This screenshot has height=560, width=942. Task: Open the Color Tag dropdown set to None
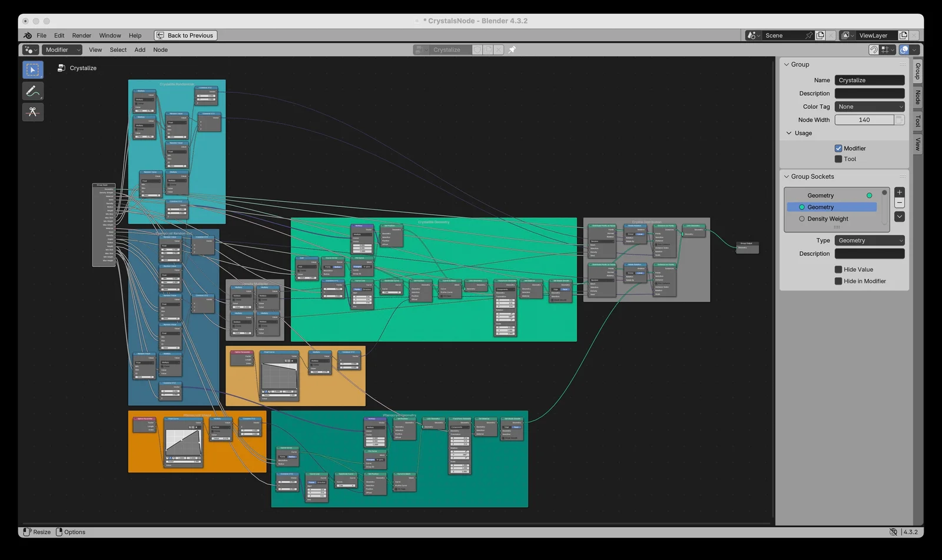870,106
